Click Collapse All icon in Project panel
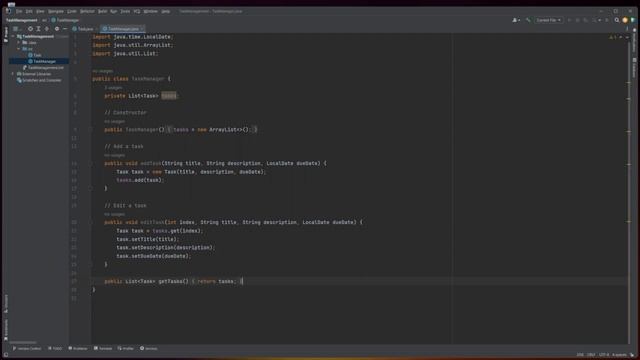The width and height of the screenshot is (640, 360). pos(47,29)
